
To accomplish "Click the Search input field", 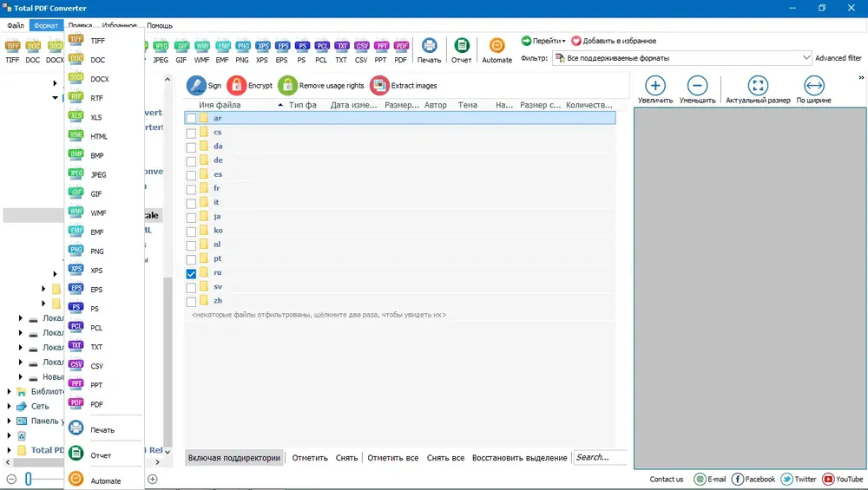I will pos(600,457).
